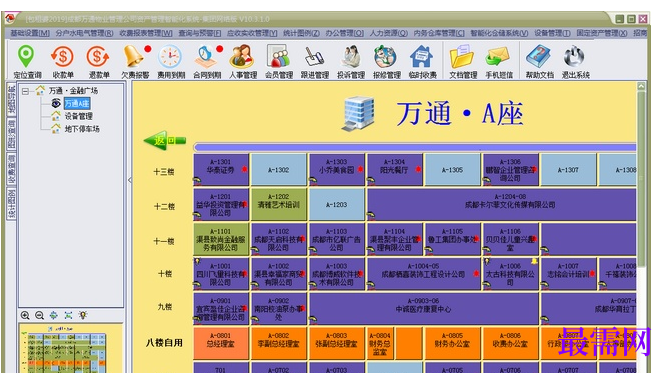The height and width of the screenshot is (373, 670).
Task: Select 地下停车场 in the tree
Action: (82, 129)
